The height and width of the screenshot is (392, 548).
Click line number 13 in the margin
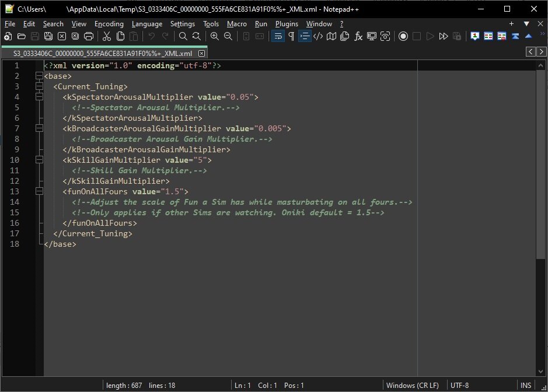15,191
